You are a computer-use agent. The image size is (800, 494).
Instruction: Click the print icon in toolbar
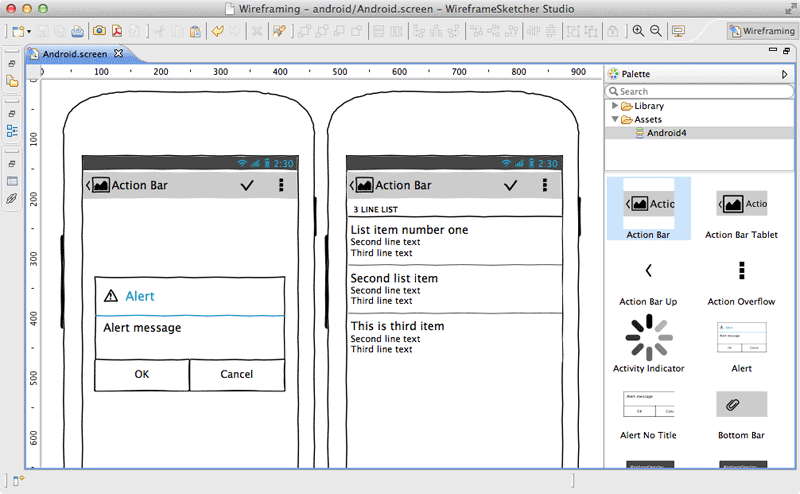[77, 32]
